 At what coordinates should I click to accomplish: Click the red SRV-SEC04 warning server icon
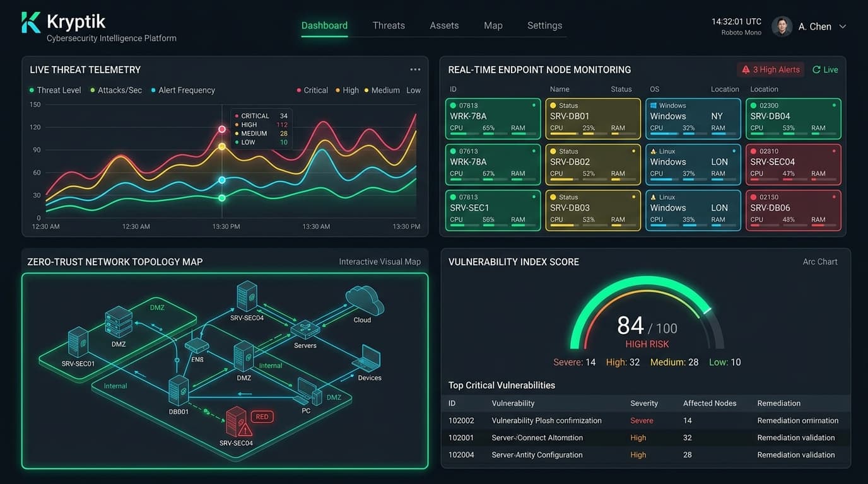click(x=238, y=422)
